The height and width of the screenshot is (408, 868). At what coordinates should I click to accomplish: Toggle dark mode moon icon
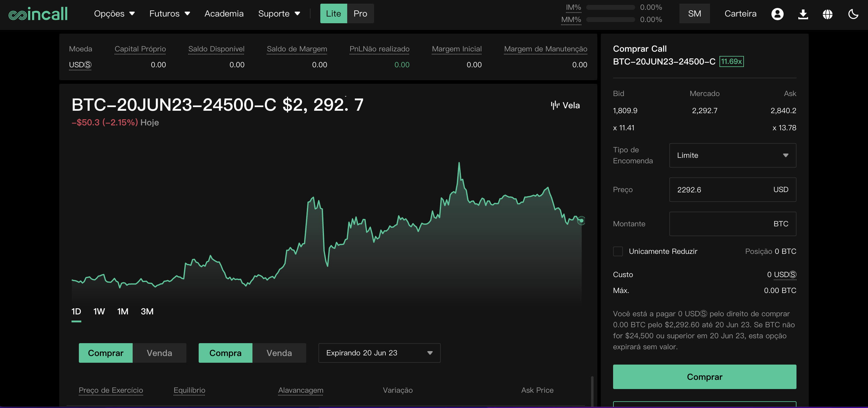853,14
